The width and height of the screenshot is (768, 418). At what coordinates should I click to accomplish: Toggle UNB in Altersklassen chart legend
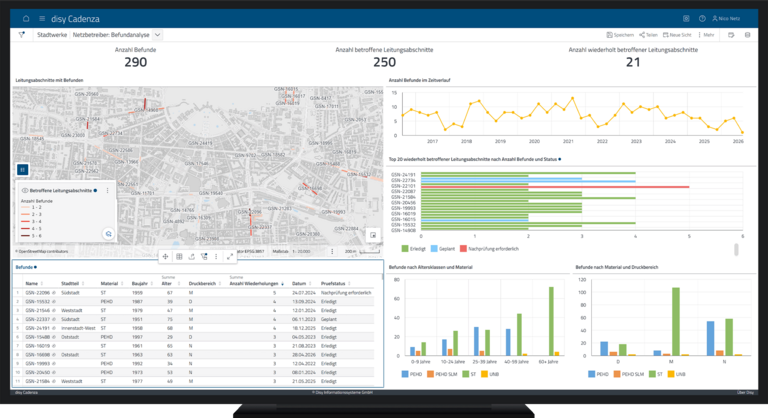click(490, 374)
